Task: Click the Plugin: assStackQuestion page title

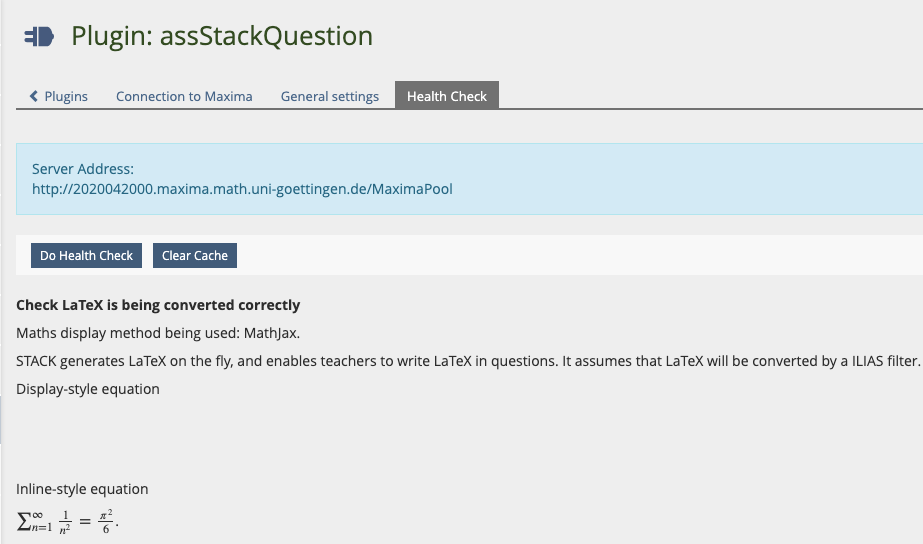Action: click(x=222, y=37)
